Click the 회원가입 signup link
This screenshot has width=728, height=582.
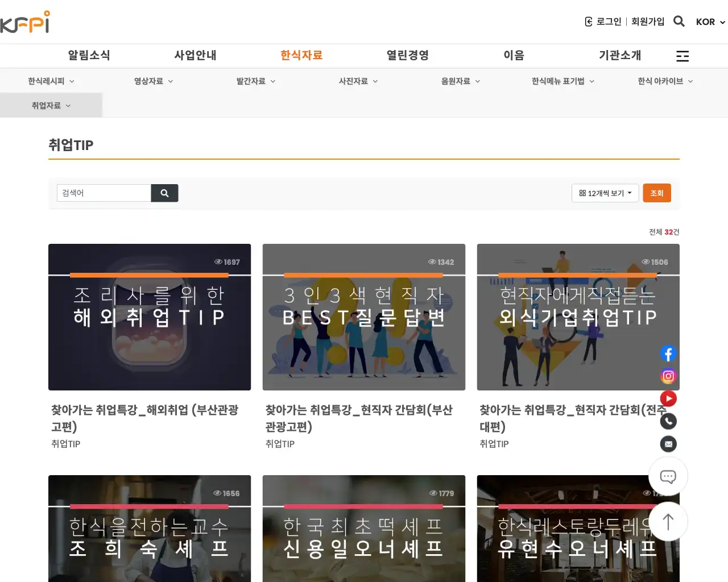point(648,21)
